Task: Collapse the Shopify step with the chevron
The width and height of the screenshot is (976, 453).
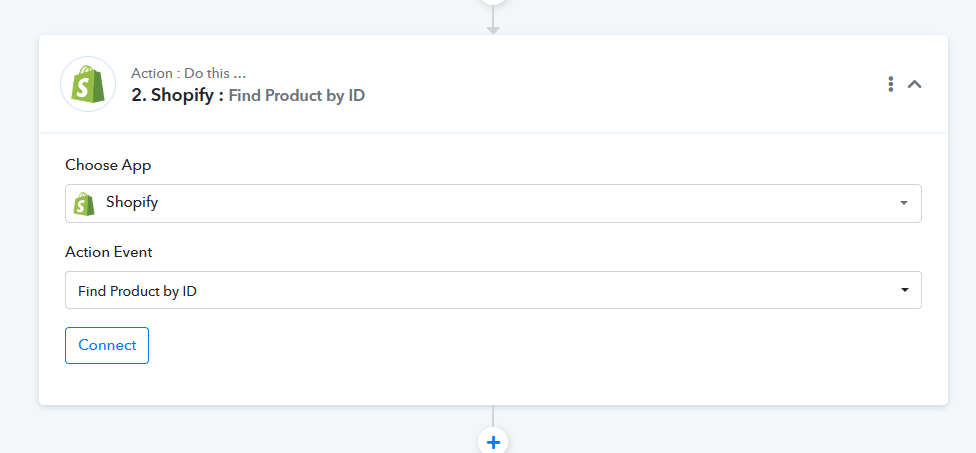Action: coord(914,84)
